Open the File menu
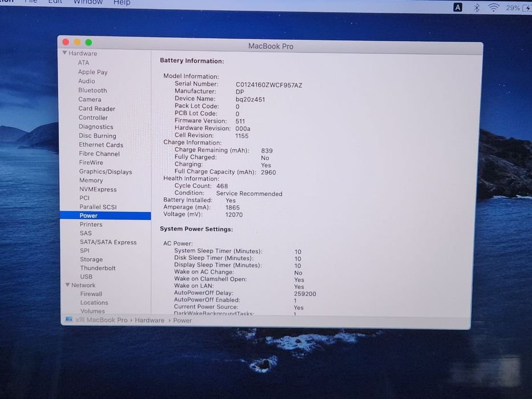The width and height of the screenshot is (532, 399). point(31,2)
